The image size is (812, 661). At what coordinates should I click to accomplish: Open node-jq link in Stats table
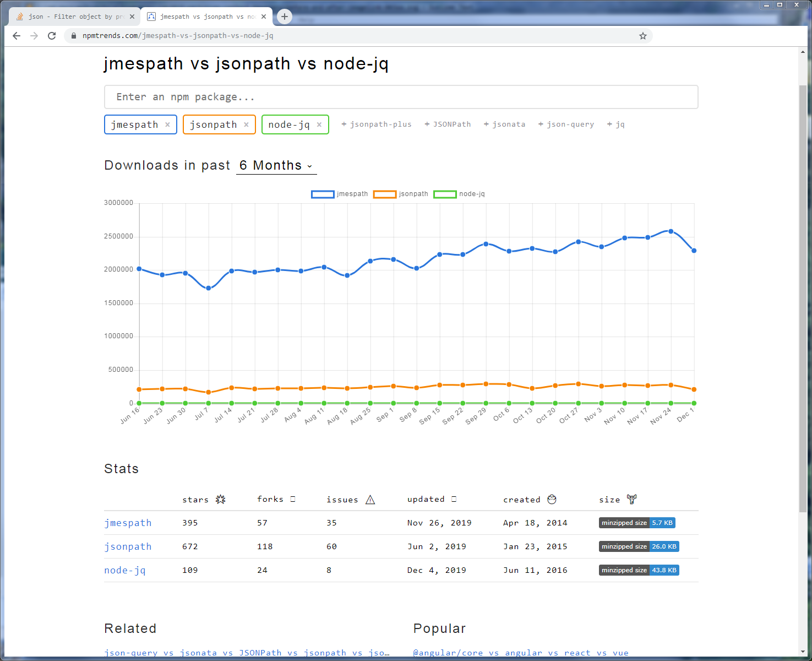pyautogui.click(x=125, y=570)
